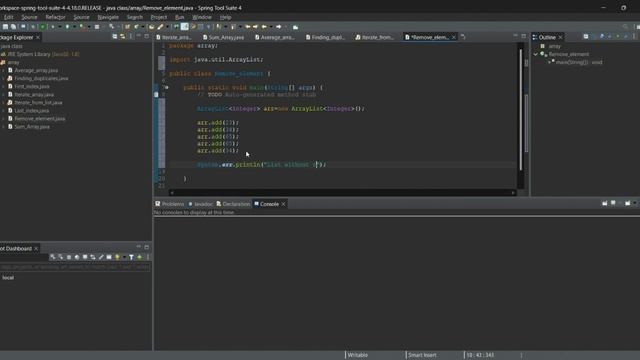
Task: Click the Save All toolbar icon
Action: click(x=13, y=27)
